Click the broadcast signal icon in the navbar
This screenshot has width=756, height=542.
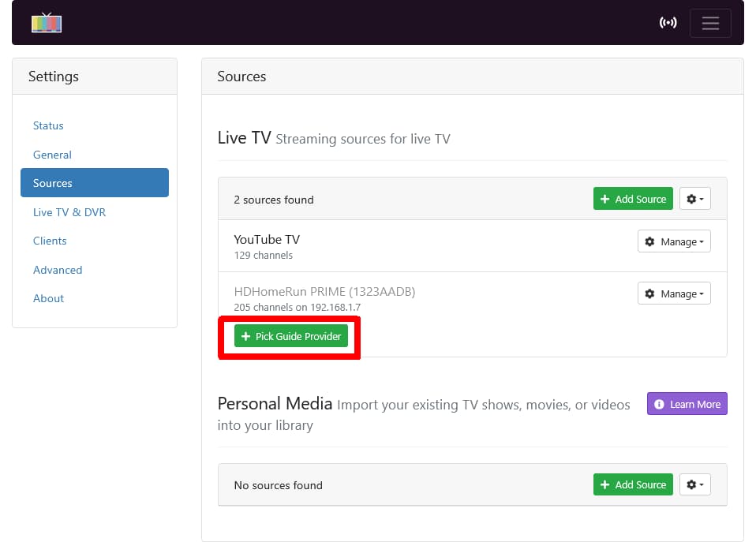click(668, 23)
